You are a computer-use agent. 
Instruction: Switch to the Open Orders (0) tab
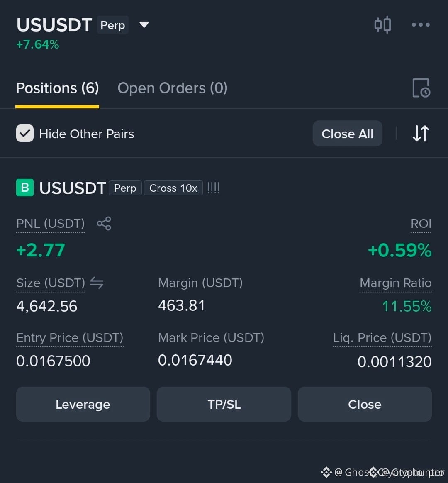[x=173, y=88]
